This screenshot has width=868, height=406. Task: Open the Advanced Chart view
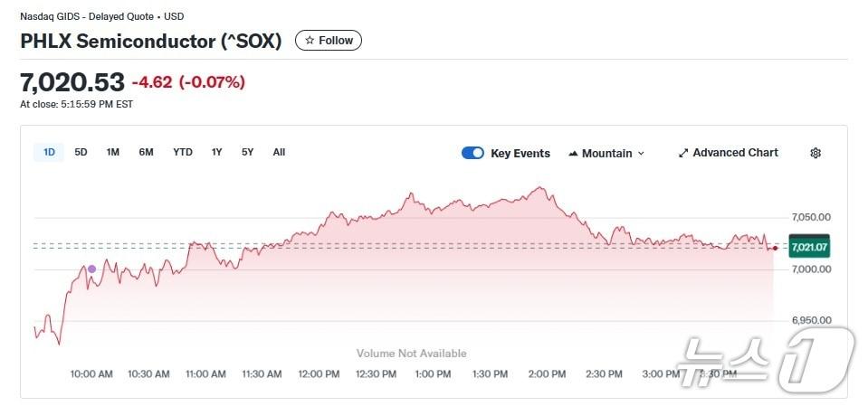tap(728, 153)
